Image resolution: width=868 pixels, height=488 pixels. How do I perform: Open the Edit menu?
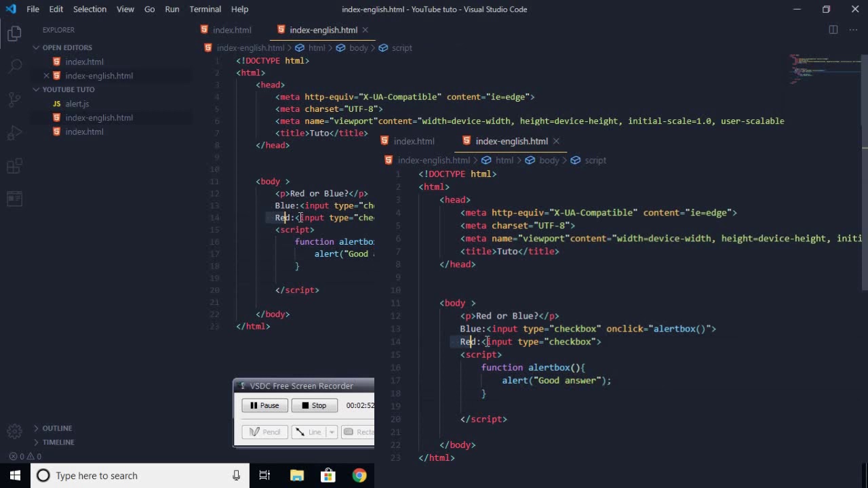pyautogui.click(x=56, y=9)
